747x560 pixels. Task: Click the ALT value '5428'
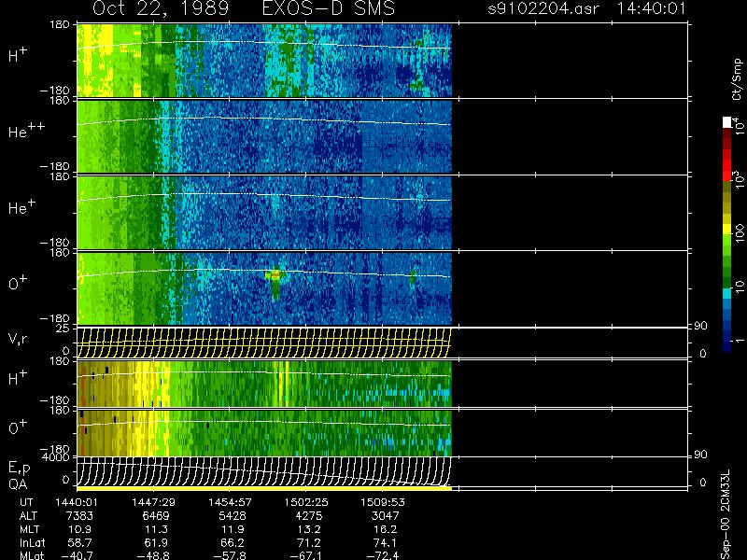[x=233, y=516]
